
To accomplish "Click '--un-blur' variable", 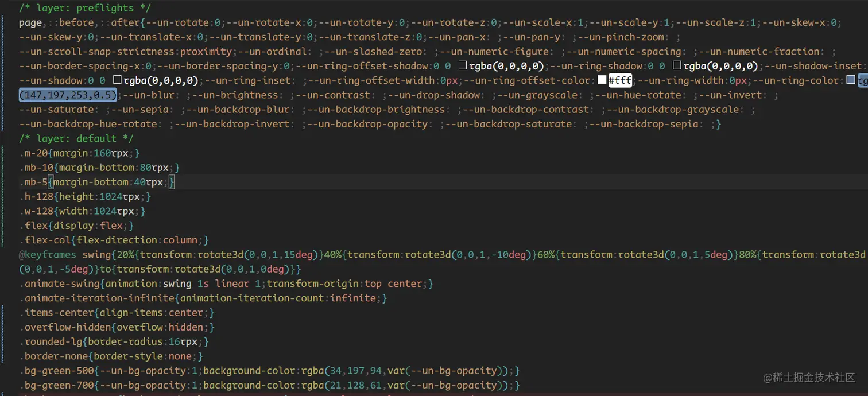I will point(149,95).
